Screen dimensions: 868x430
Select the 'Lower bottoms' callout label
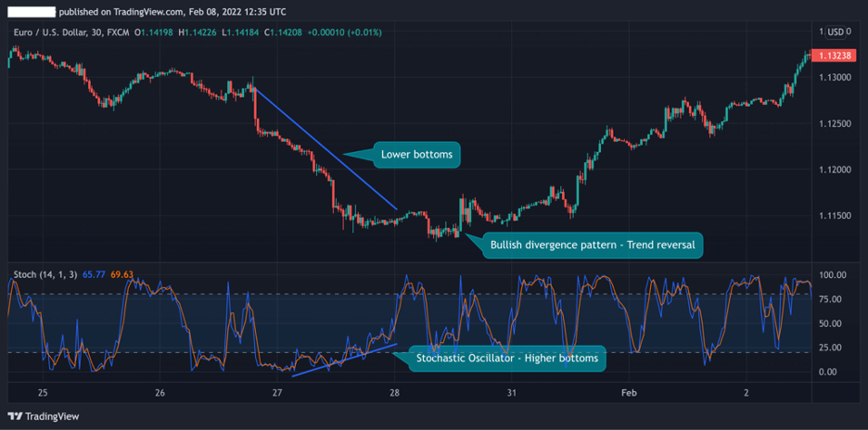click(x=415, y=155)
